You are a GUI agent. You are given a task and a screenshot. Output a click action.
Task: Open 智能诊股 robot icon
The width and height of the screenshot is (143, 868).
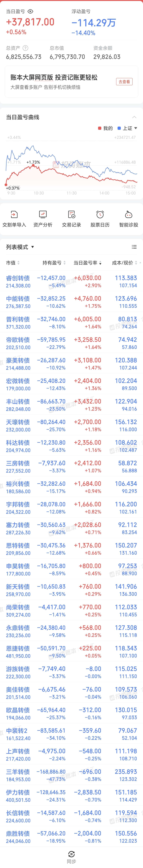pyautogui.click(x=128, y=214)
